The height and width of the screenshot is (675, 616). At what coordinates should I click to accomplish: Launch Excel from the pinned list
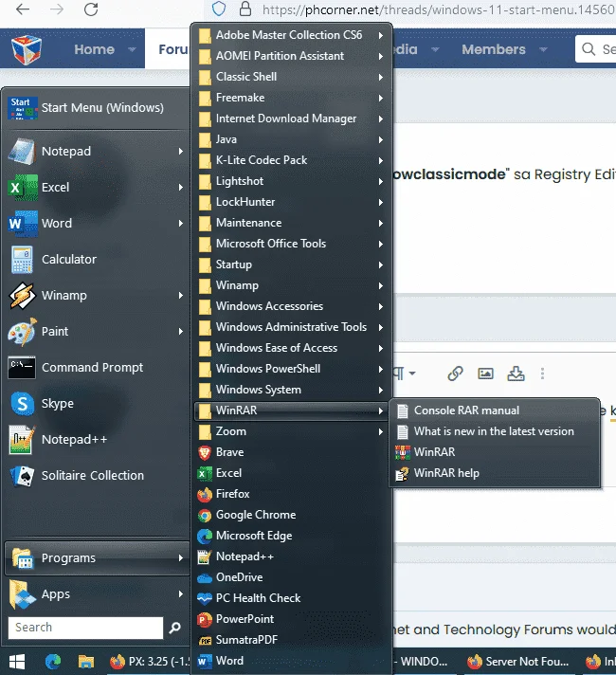97,188
